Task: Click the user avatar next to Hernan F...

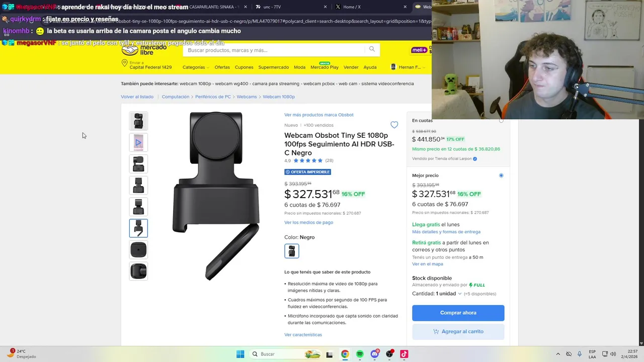Action: click(393, 67)
